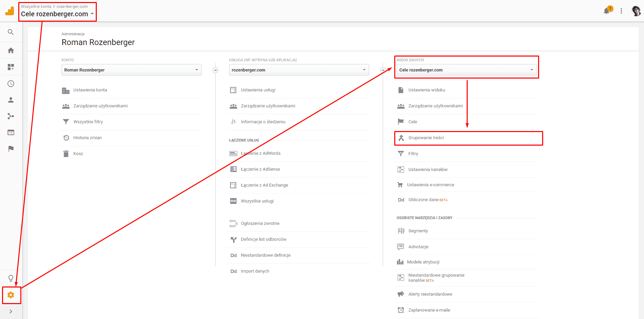Expand the left sidebar with chevron
Viewport: 644px width, 319px height.
pyautogui.click(x=11, y=312)
